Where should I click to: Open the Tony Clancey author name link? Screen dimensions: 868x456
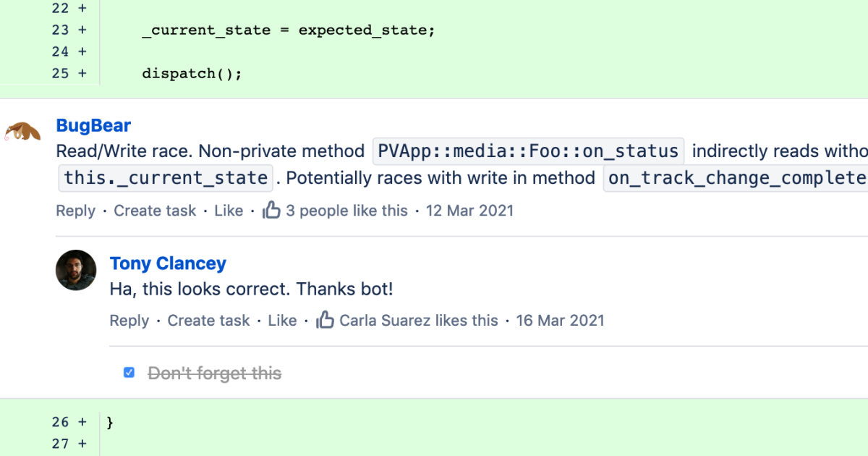(x=168, y=263)
